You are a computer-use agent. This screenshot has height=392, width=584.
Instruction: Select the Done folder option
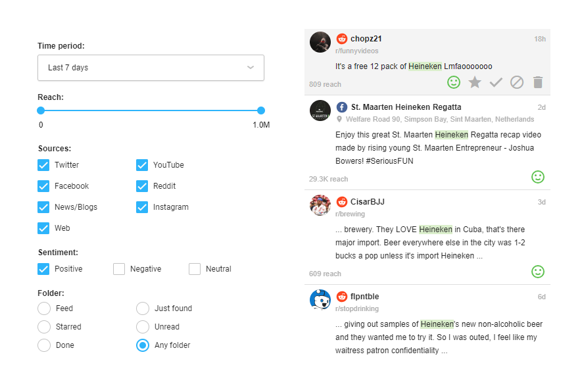pyautogui.click(x=44, y=345)
